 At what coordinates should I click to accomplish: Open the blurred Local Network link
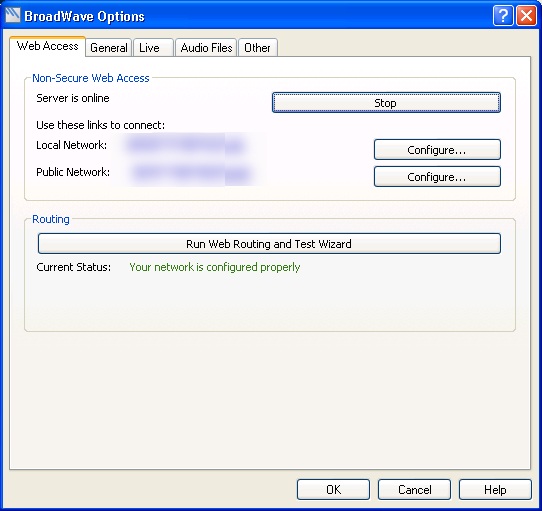[185, 145]
